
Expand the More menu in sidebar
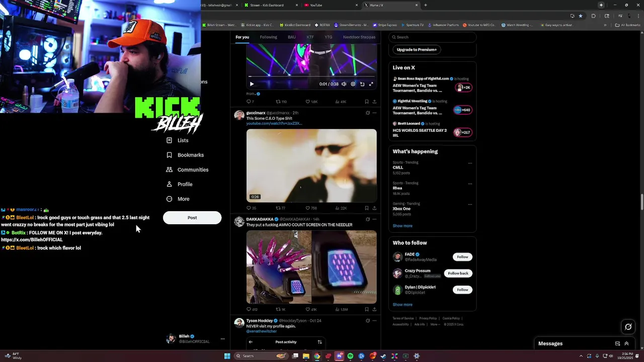pyautogui.click(x=178, y=199)
